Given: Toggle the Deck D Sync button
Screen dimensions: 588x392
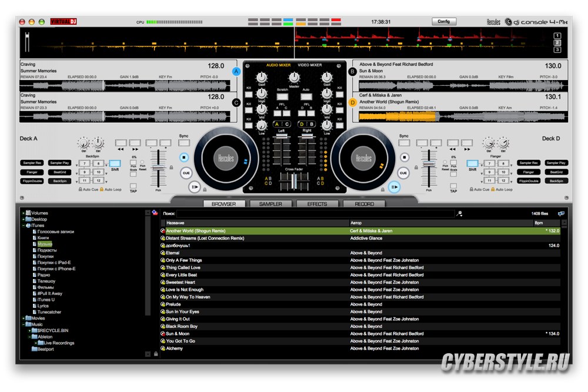Looking at the screenshot, I should pyautogui.click(x=404, y=143).
